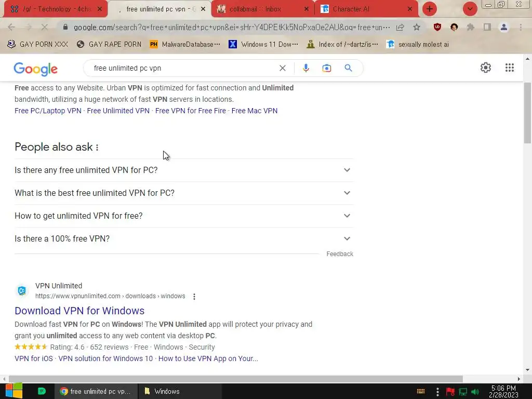
Task: Click the volume speaker tray icon
Action: (475, 392)
